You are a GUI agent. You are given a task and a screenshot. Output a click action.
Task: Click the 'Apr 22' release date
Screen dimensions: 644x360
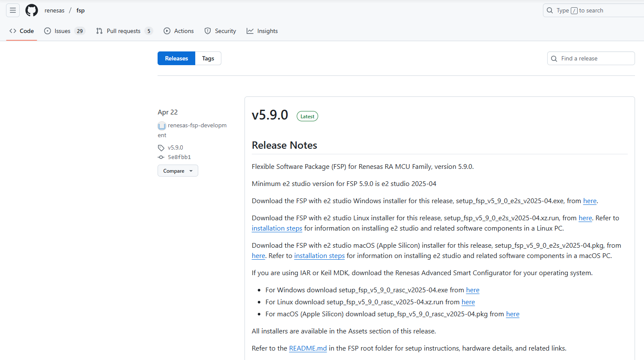[167, 112]
